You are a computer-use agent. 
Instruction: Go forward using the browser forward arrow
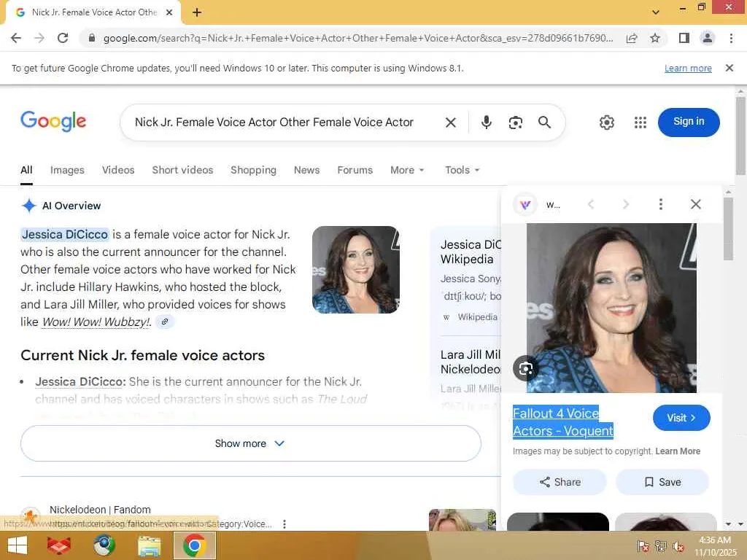click(39, 38)
